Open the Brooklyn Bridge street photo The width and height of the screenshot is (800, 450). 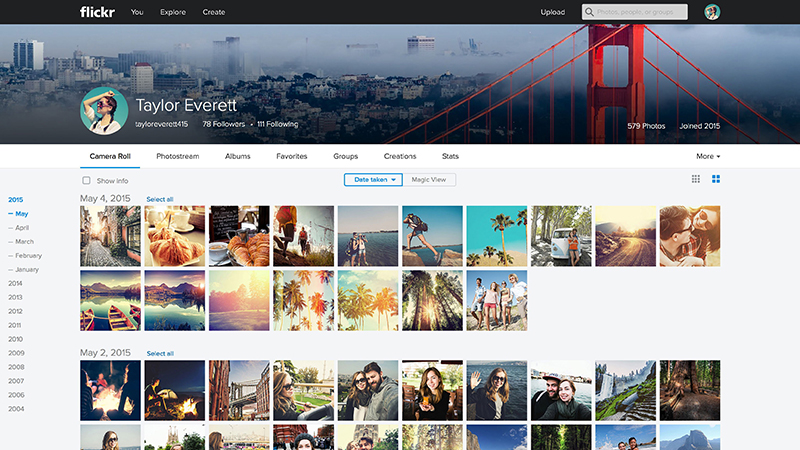point(239,390)
